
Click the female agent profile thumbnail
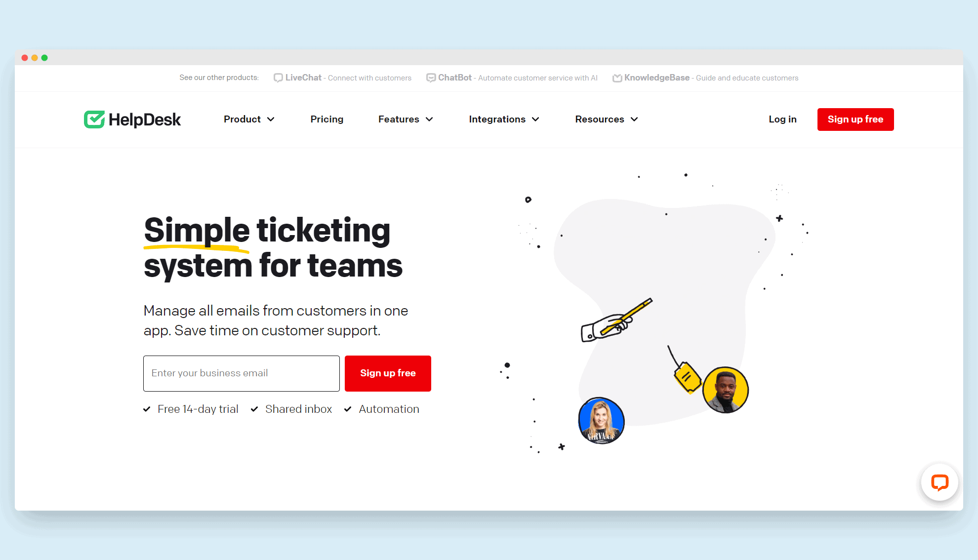tap(600, 420)
